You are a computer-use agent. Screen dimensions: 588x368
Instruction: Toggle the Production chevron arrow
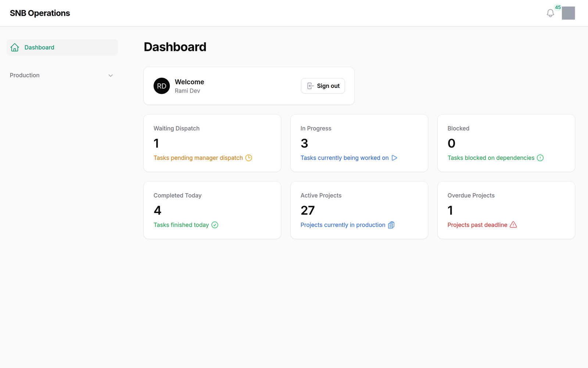tap(111, 75)
